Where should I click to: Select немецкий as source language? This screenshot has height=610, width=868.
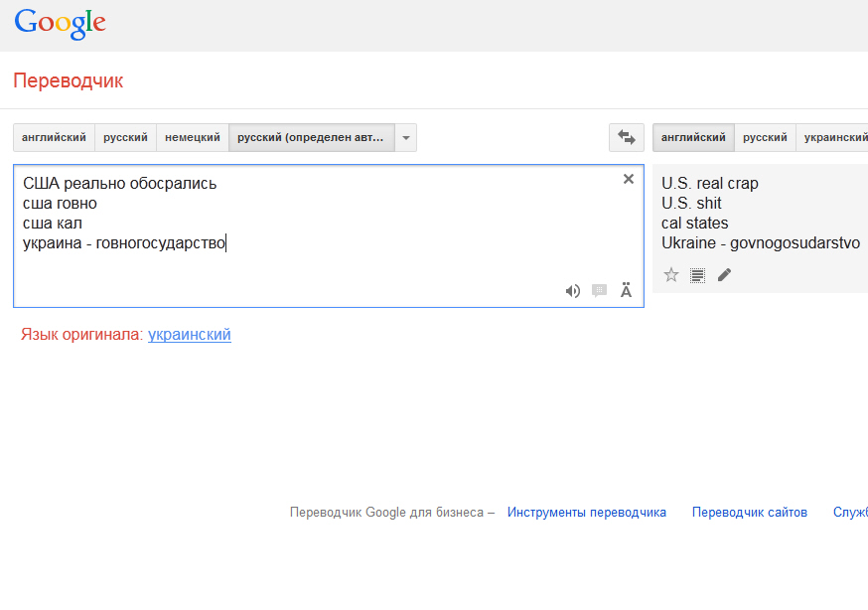193,137
